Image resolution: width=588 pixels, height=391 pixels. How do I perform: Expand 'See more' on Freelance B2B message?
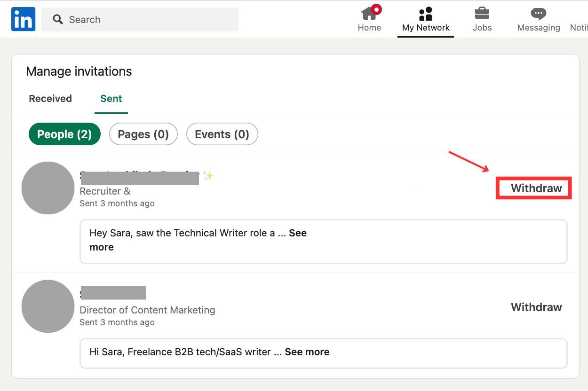307,352
